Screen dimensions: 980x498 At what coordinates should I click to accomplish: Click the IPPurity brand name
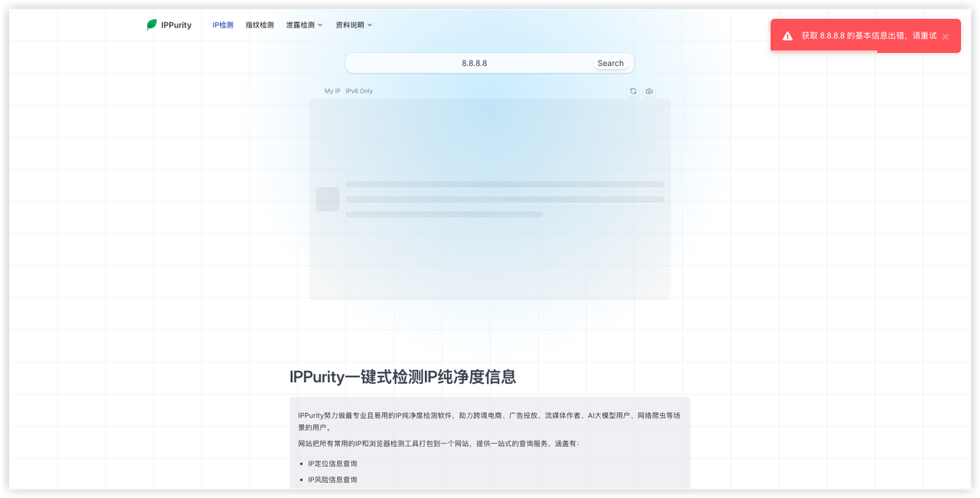[x=176, y=25]
